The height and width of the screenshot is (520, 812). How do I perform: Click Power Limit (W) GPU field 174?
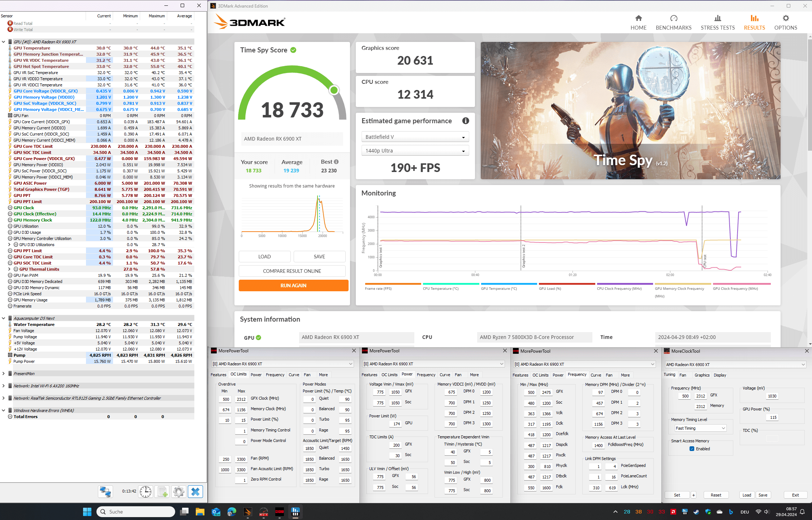pos(396,424)
